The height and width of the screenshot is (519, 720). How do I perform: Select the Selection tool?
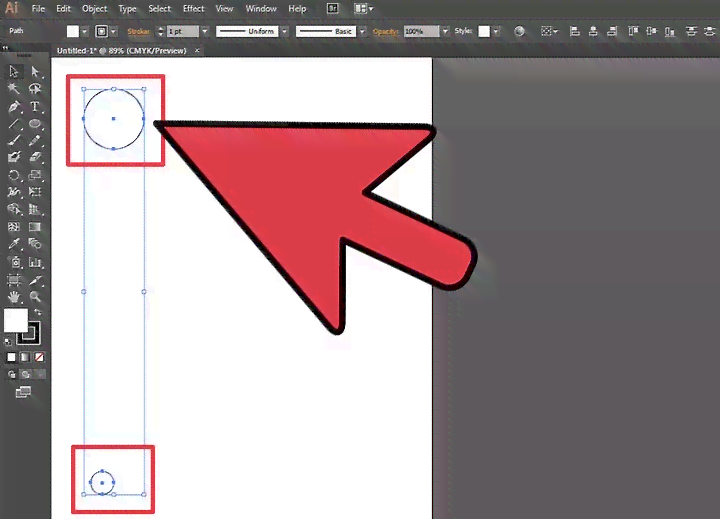point(14,71)
